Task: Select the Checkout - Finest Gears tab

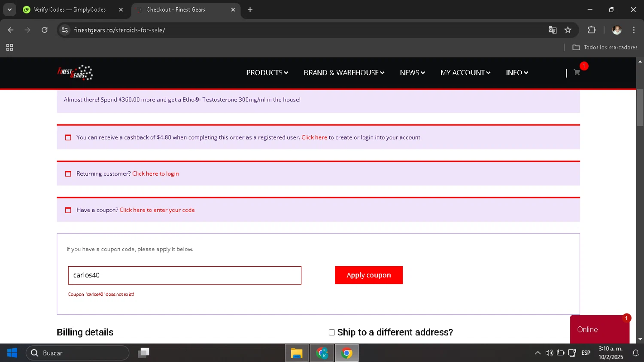Action: (186, 9)
